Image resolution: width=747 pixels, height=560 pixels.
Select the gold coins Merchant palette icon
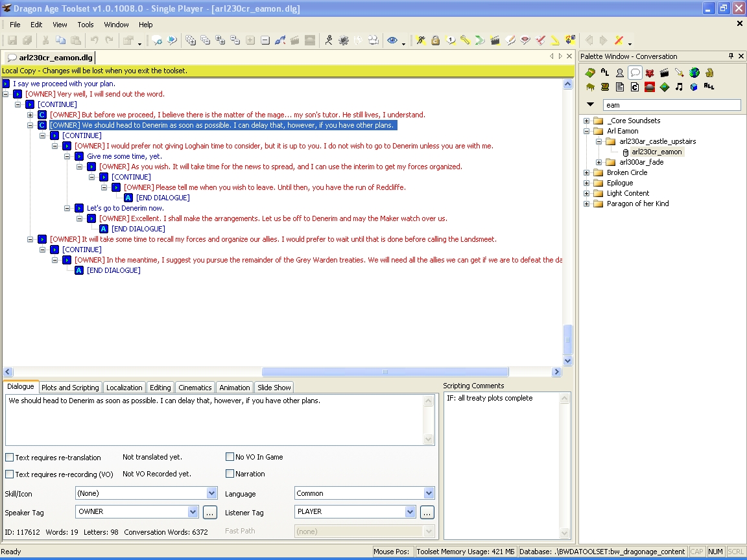coord(709,73)
